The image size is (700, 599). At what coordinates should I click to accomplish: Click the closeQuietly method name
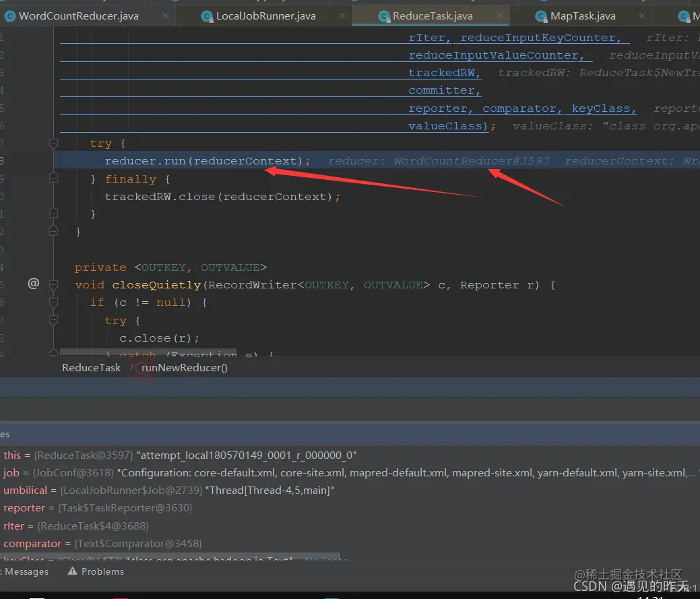click(x=156, y=285)
